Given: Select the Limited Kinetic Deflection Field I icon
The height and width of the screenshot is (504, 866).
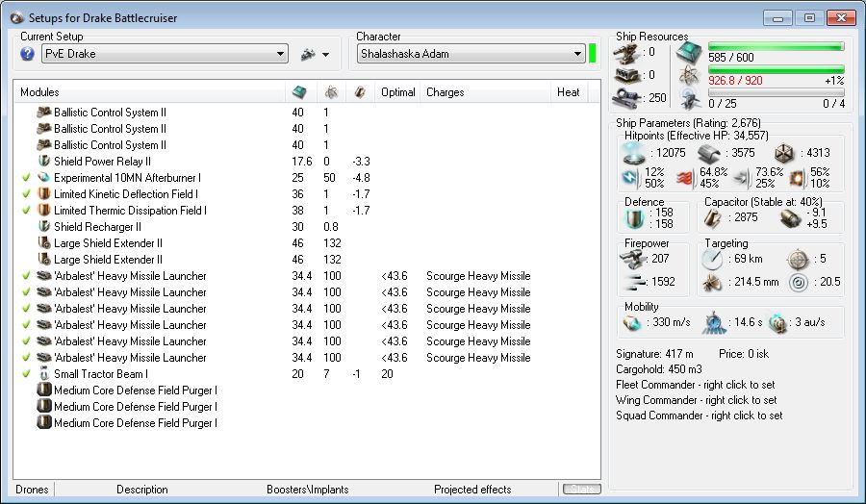Looking at the screenshot, I should (43, 194).
